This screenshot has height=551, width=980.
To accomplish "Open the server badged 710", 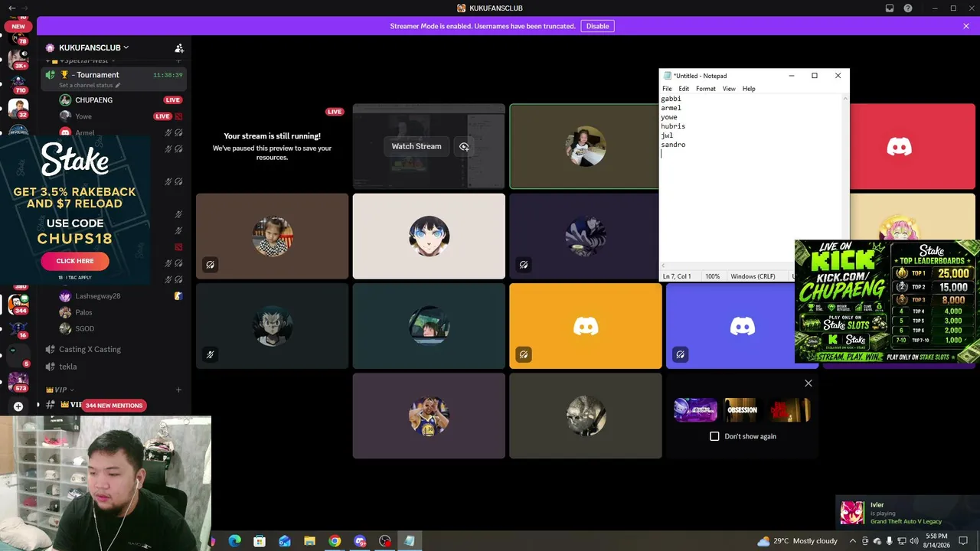I will click(x=18, y=83).
